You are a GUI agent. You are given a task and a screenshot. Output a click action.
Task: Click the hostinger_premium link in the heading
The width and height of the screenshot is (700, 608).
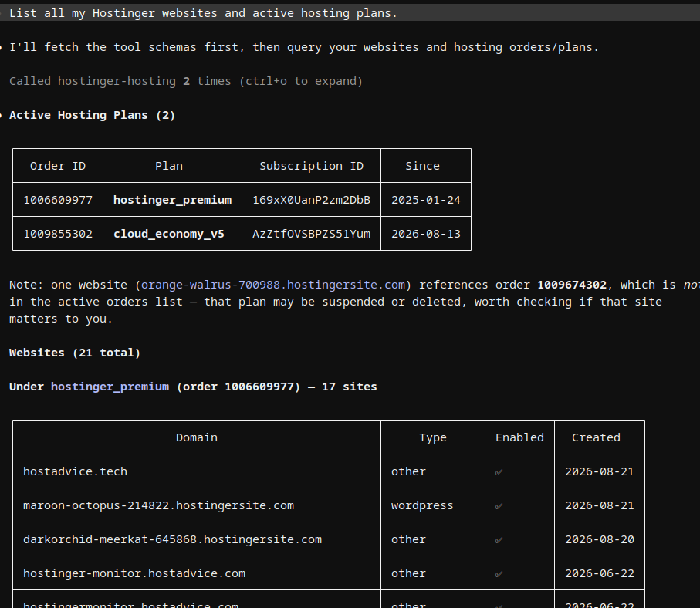(x=110, y=387)
